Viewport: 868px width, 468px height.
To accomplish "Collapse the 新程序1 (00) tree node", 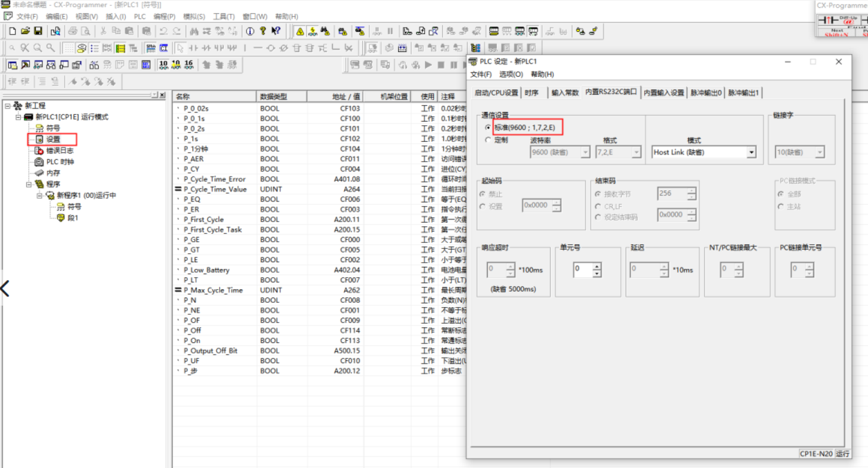I will pyautogui.click(x=40, y=196).
